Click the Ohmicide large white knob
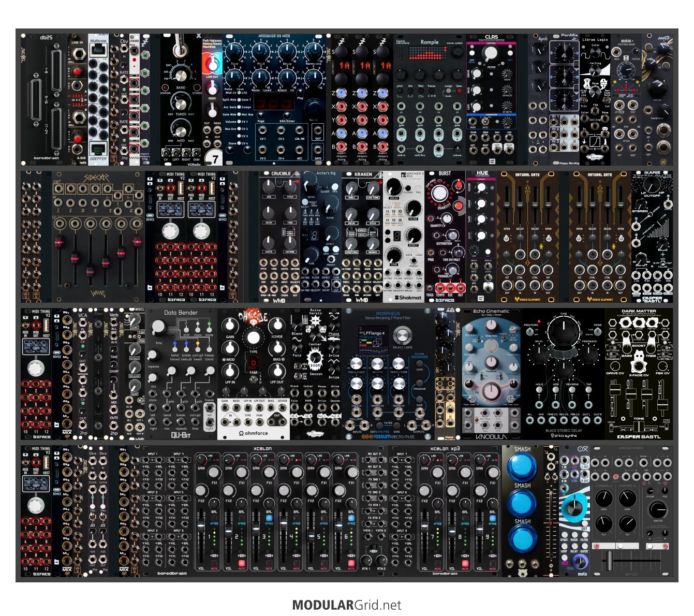The image size is (694, 616). [x=253, y=337]
